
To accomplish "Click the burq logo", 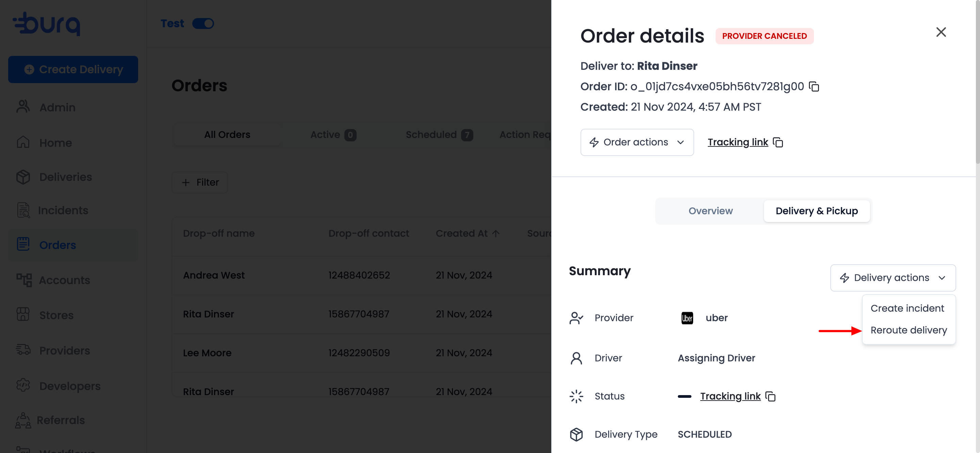I will click(46, 24).
